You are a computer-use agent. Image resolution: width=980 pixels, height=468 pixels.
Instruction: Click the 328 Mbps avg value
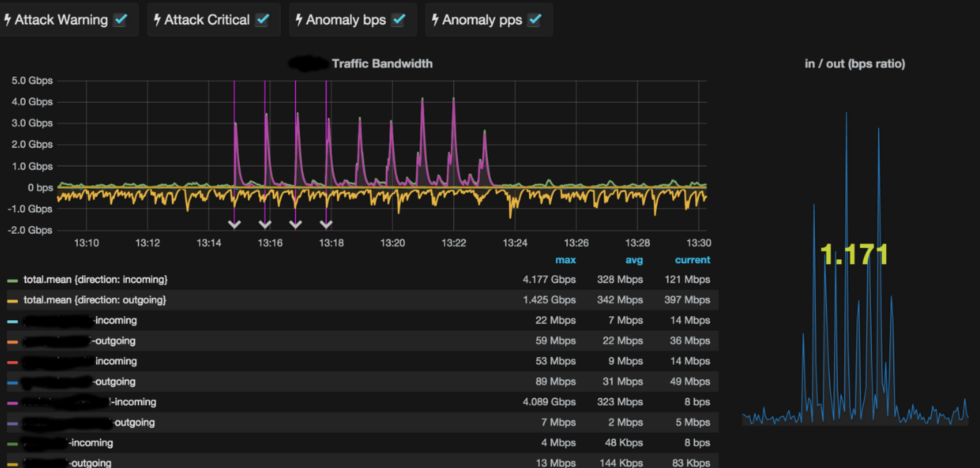tap(620, 279)
